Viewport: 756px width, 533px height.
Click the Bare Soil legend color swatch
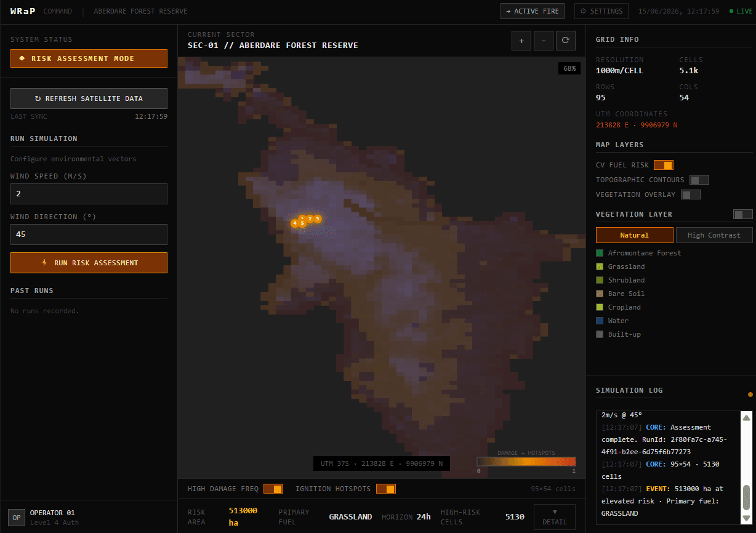(600, 294)
